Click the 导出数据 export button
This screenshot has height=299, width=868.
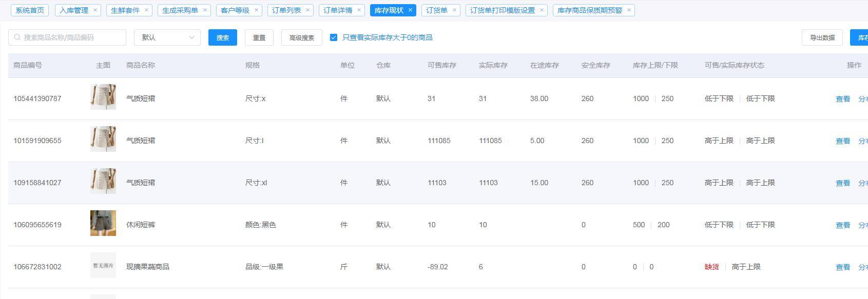click(x=822, y=37)
